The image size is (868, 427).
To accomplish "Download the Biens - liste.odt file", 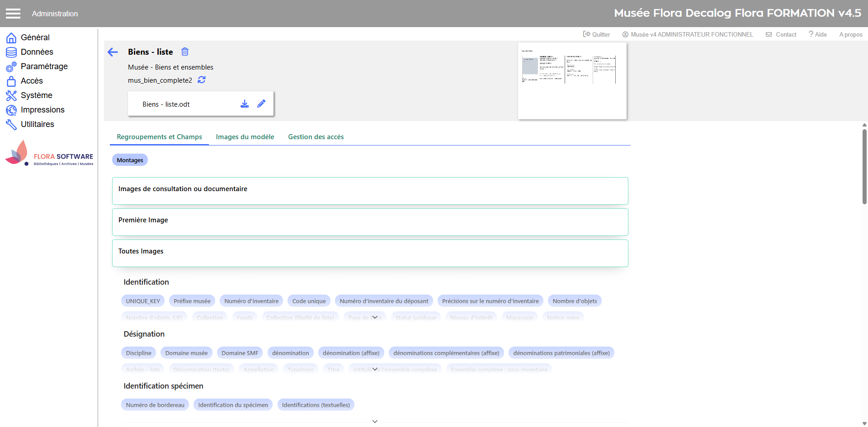I will tap(245, 104).
